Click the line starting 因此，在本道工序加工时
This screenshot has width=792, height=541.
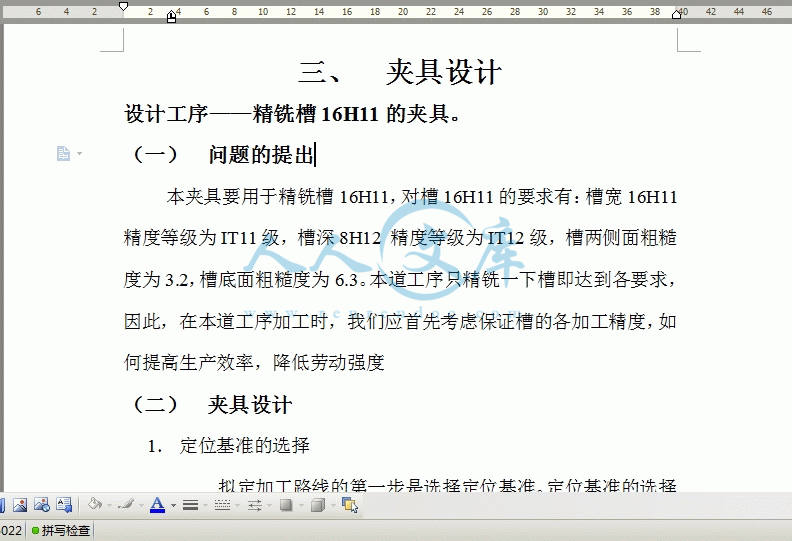click(400, 321)
